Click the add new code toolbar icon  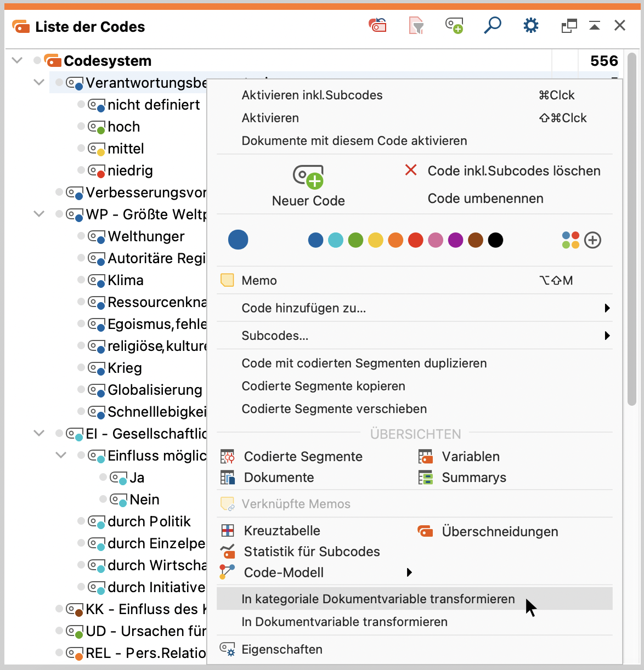[454, 26]
